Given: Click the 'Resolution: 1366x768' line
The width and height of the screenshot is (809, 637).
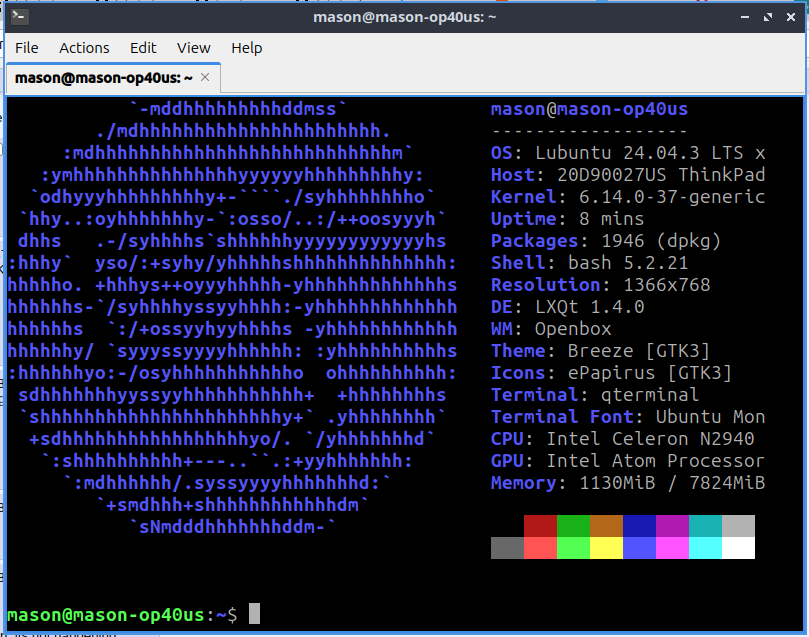Looking at the screenshot, I should pos(601,285).
